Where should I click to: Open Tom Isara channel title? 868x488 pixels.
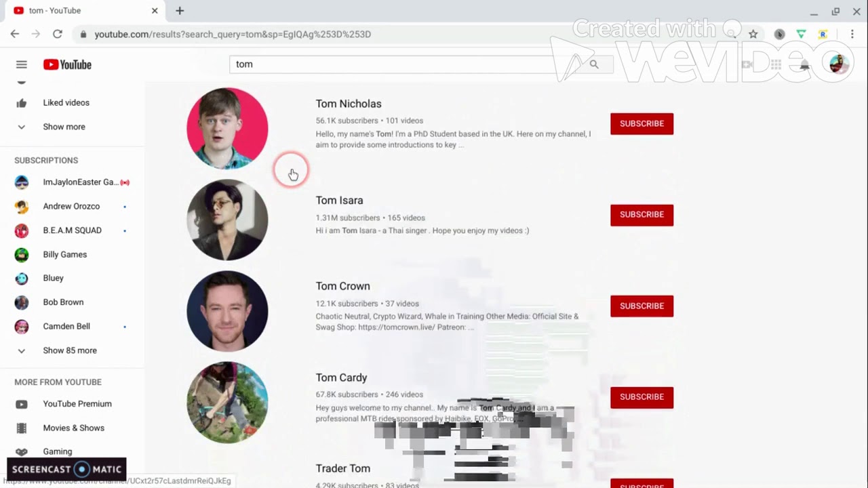[x=339, y=201]
